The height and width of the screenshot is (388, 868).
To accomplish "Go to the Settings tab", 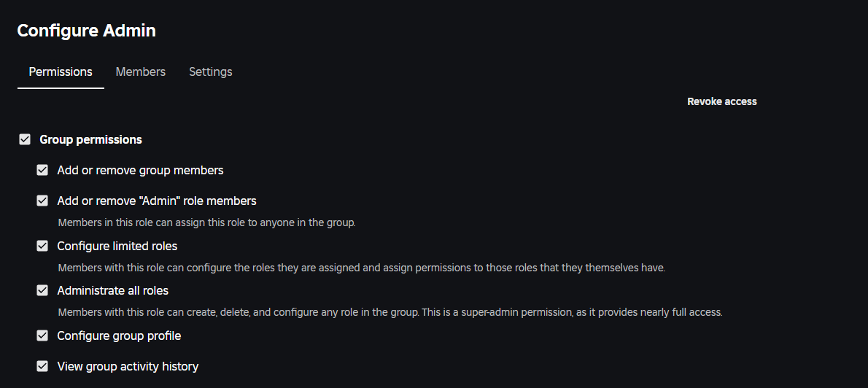I will pyautogui.click(x=211, y=72).
